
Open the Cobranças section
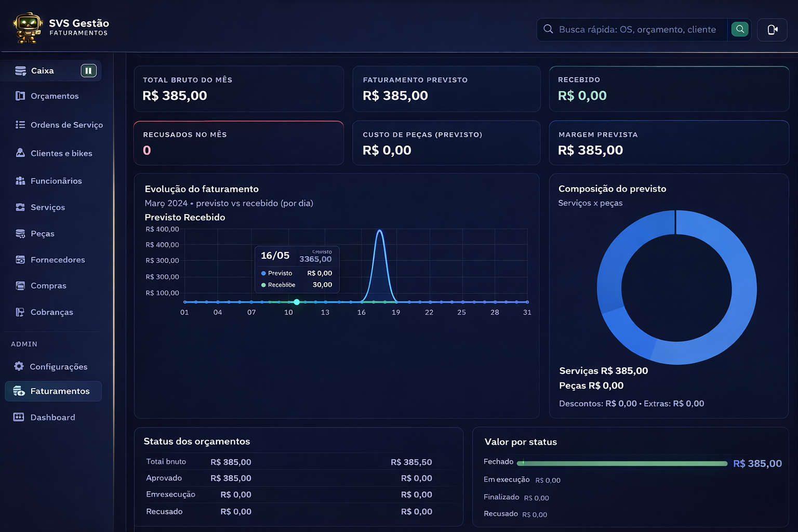click(51, 312)
